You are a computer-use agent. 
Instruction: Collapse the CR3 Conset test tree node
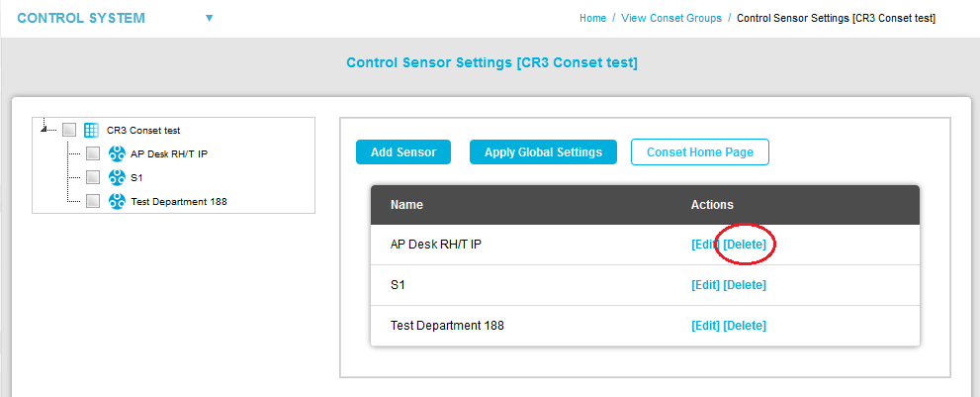point(43,129)
